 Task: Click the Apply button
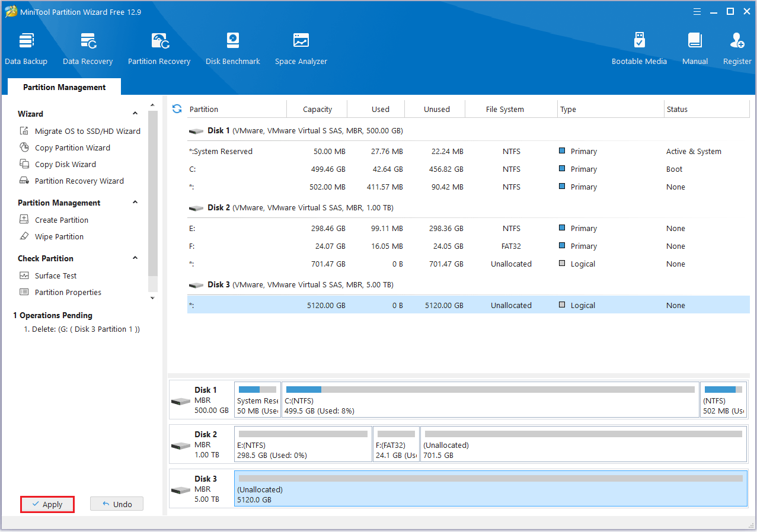47,504
